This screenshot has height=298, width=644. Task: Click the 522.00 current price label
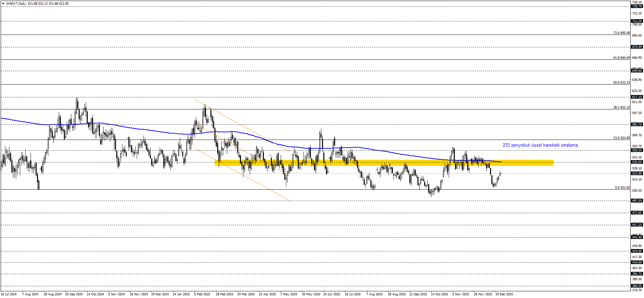coord(637,173)
